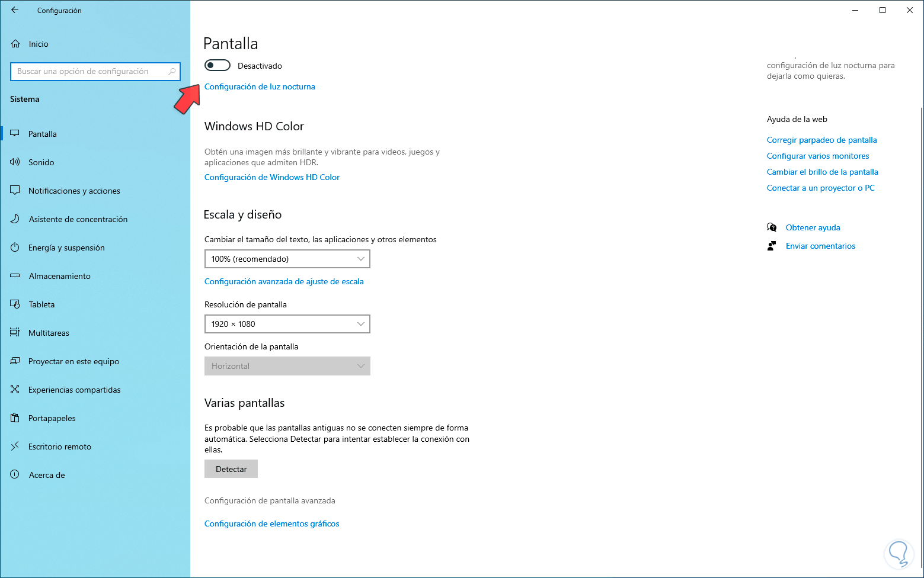Click the Notificaciones y acciones icon
The image size is (924, 578).
click(15, 191)
